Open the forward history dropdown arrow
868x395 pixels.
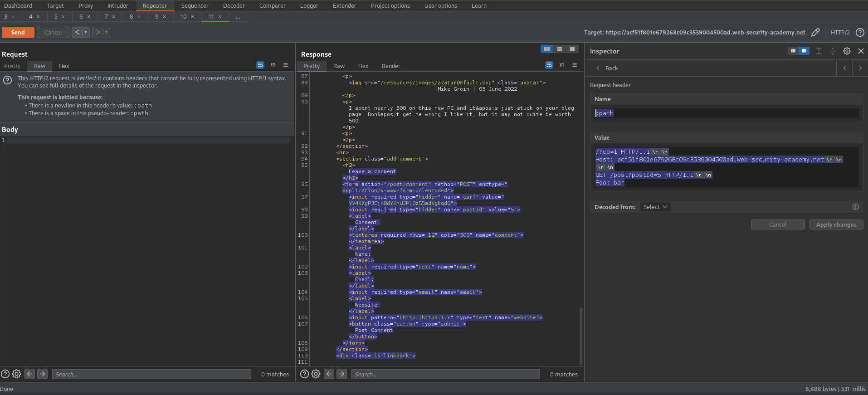coord(106,32)
